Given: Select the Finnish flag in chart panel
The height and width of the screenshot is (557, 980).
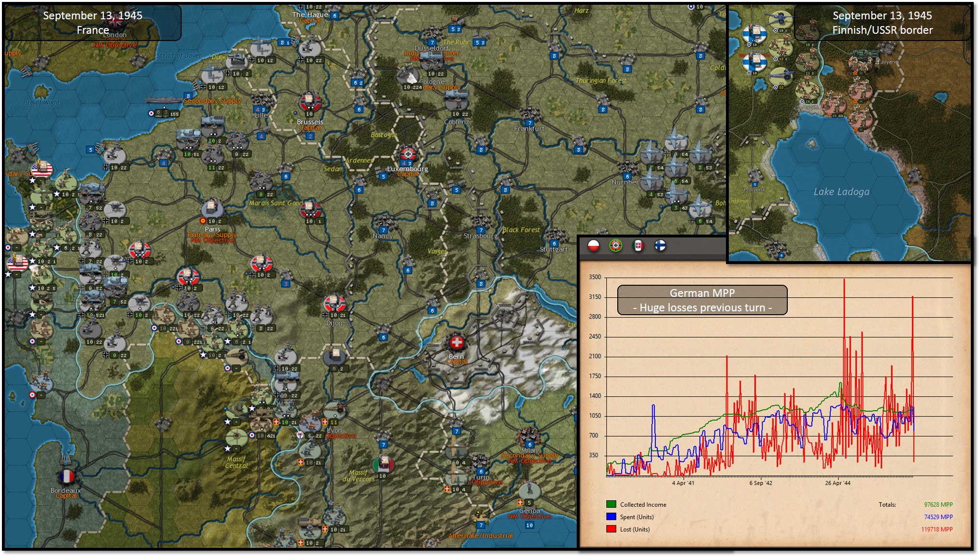Looking at the screenshot, I should coord(660,246).
